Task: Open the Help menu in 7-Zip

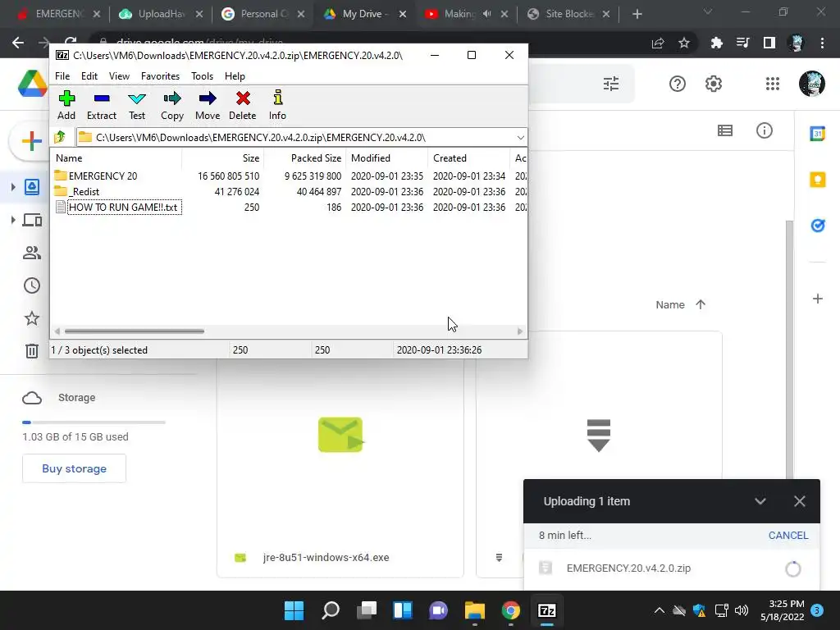Action: click(235, 76)
